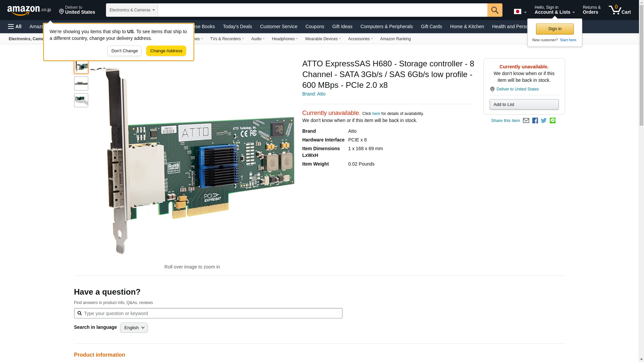Share this item on Facebook
Image resolution: width=644 pixels, height=362 pixels.
click(535, 121)
